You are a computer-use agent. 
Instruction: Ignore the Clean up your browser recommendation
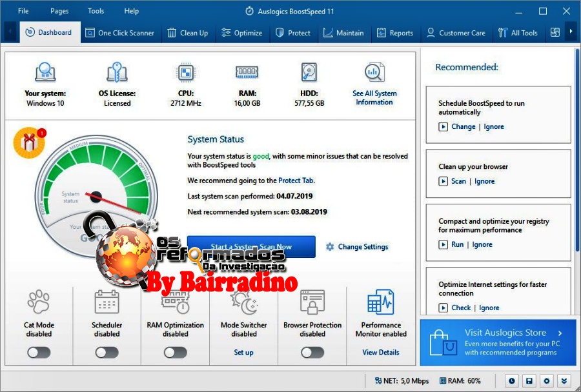(484, 181)
